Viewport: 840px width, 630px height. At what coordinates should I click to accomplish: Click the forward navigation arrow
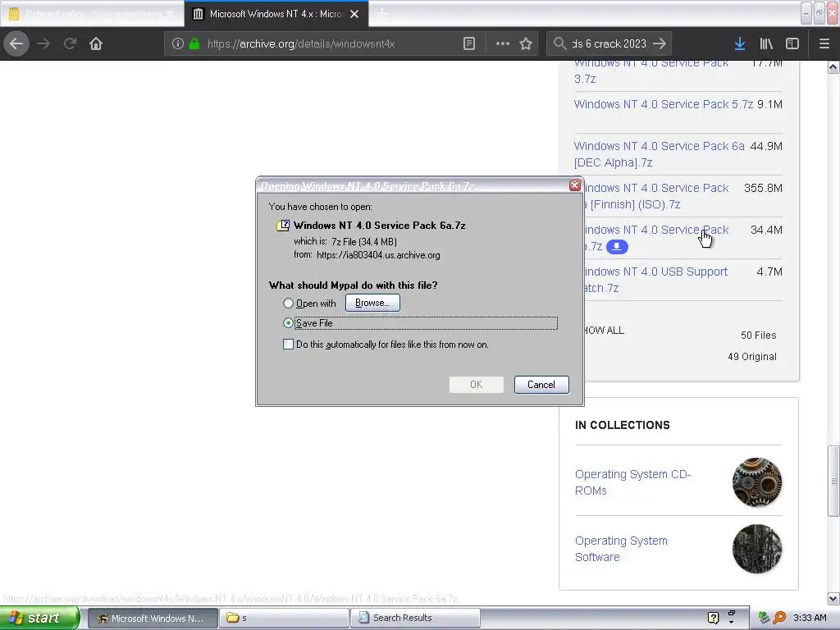(44, 43)
